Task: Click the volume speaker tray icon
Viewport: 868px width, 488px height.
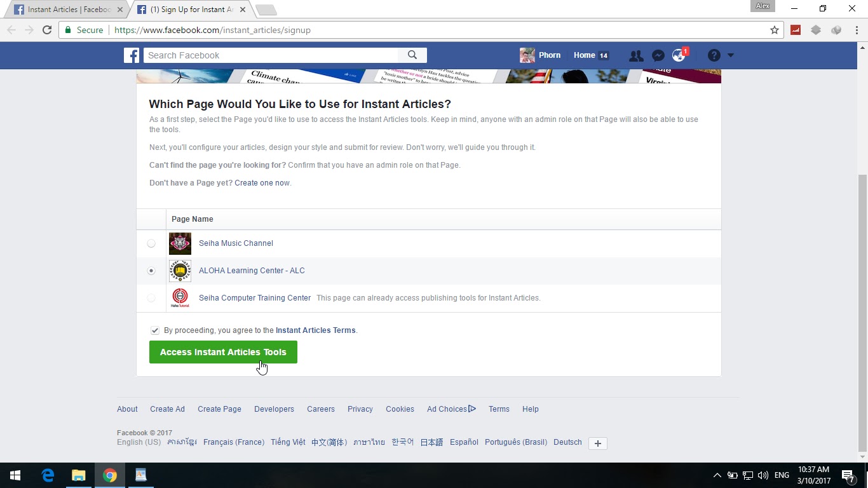Action: [763, 475]
